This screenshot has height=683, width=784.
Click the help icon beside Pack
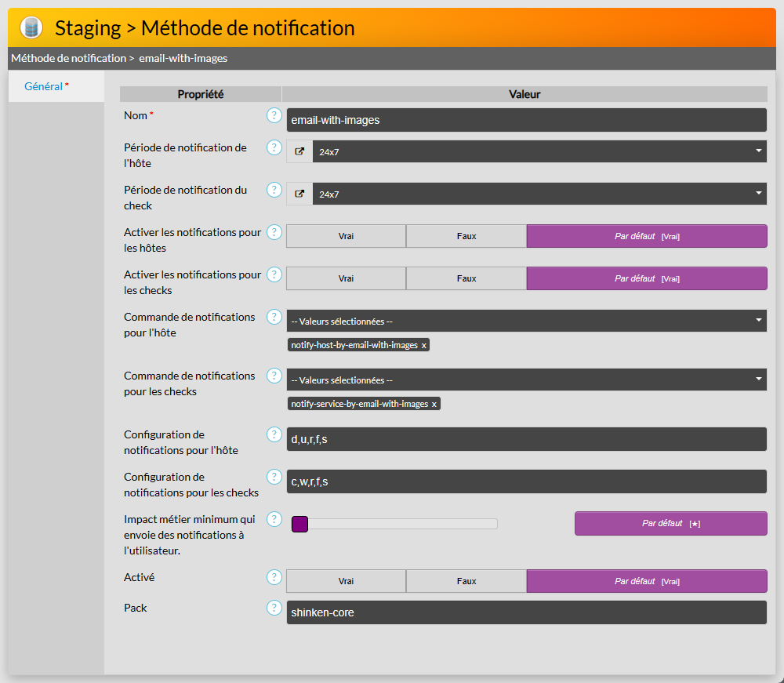(274, 608)
